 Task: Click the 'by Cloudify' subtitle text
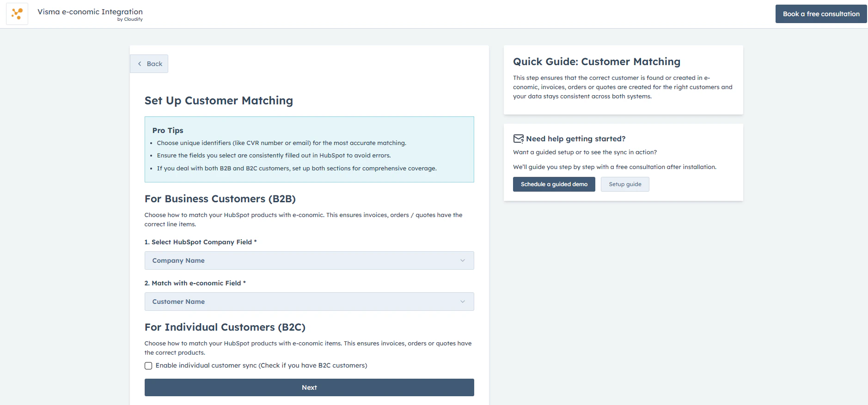130,19
